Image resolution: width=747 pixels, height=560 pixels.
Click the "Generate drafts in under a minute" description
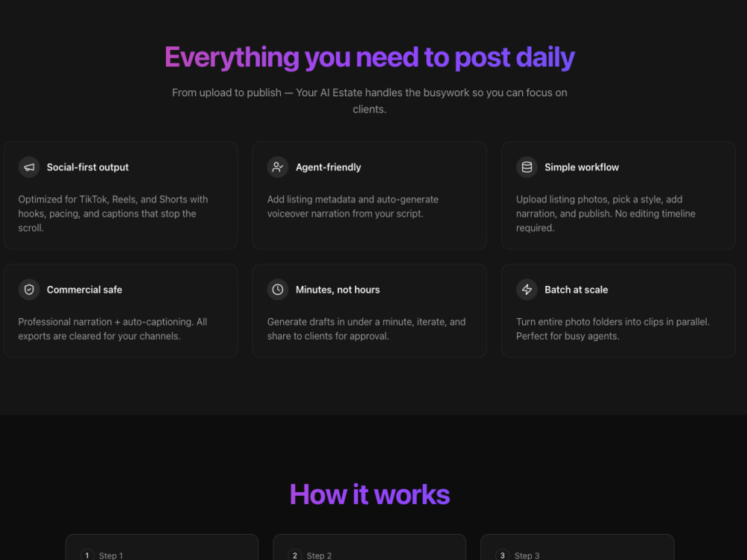366,329
